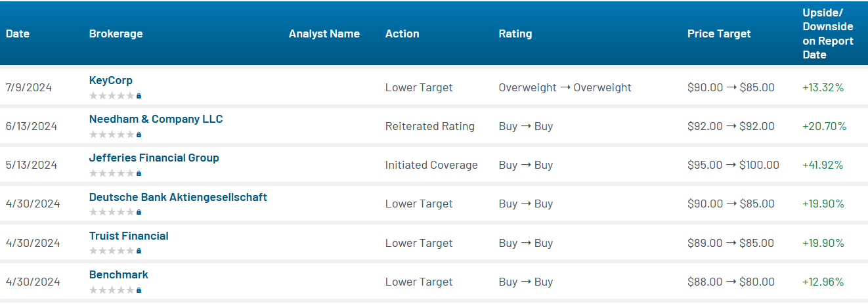Viewport: 868px width, 304px height.
Task: Click the $90.00 → $85.00 target in KeyCorp row
Action: 731,87
